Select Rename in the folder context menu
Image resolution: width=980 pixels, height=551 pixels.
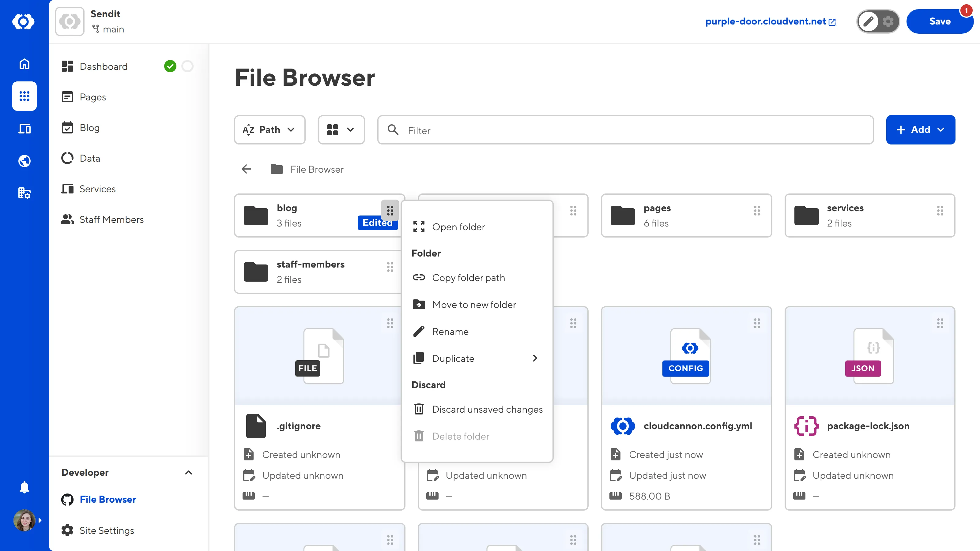coord(450,331)
